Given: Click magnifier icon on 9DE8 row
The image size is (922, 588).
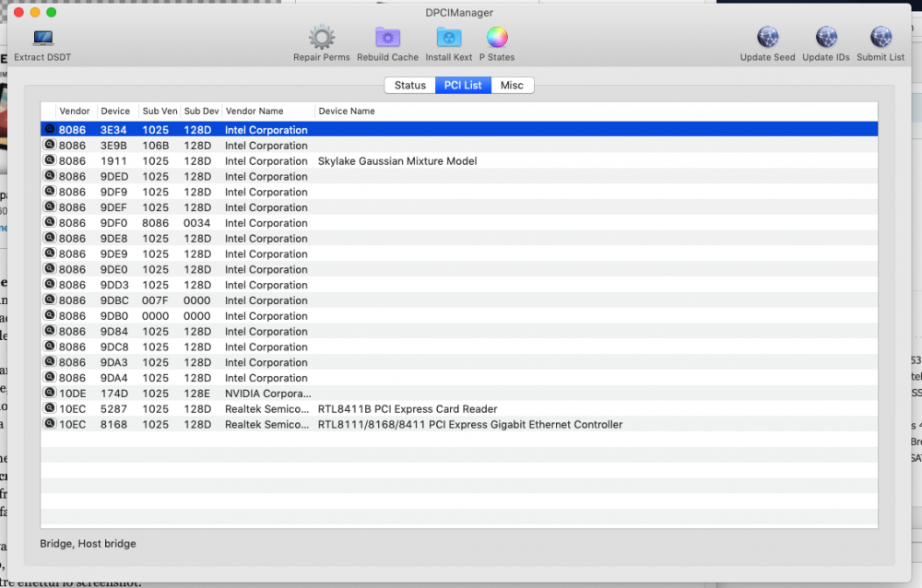Looking at the screenshot, I should (50, 238).
